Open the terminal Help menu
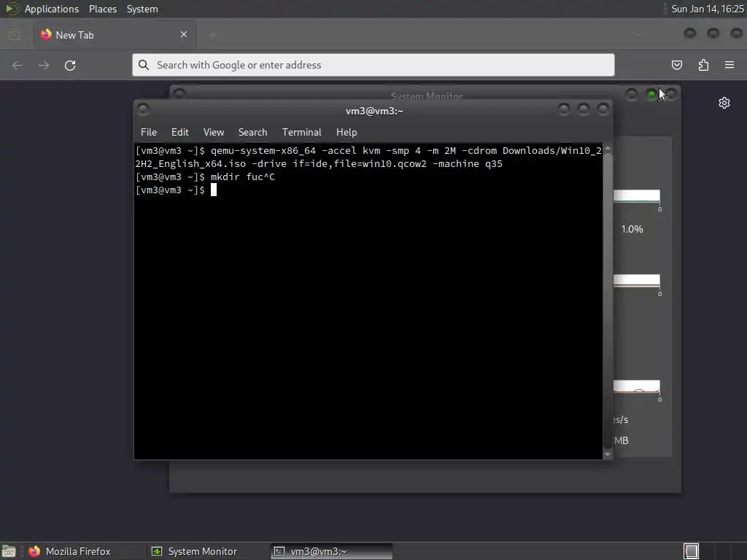 tap(347, 132)
